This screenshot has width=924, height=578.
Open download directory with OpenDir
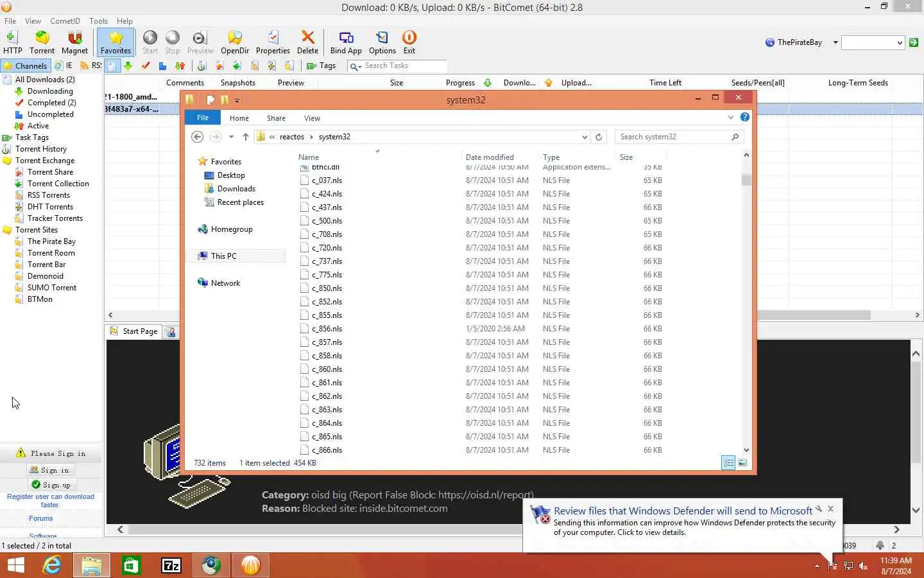[235, 42]
